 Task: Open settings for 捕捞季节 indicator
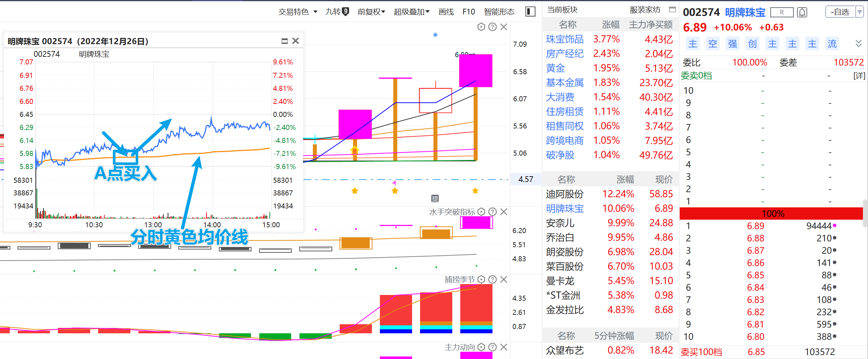(481, 279)
